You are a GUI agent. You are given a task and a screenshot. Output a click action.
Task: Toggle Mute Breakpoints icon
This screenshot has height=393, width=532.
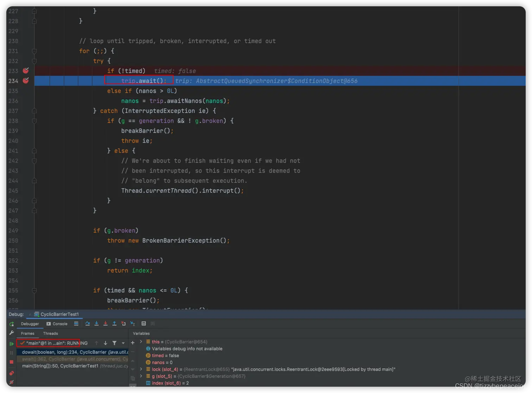[12, 382]
